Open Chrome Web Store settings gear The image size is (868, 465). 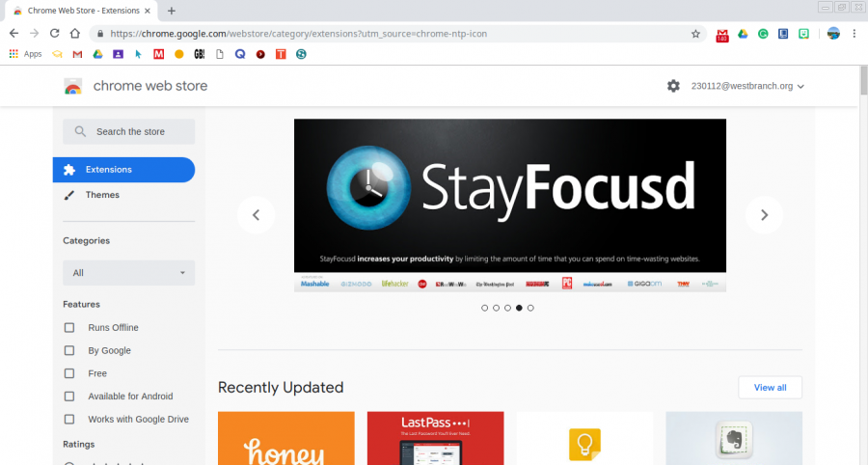673,86
